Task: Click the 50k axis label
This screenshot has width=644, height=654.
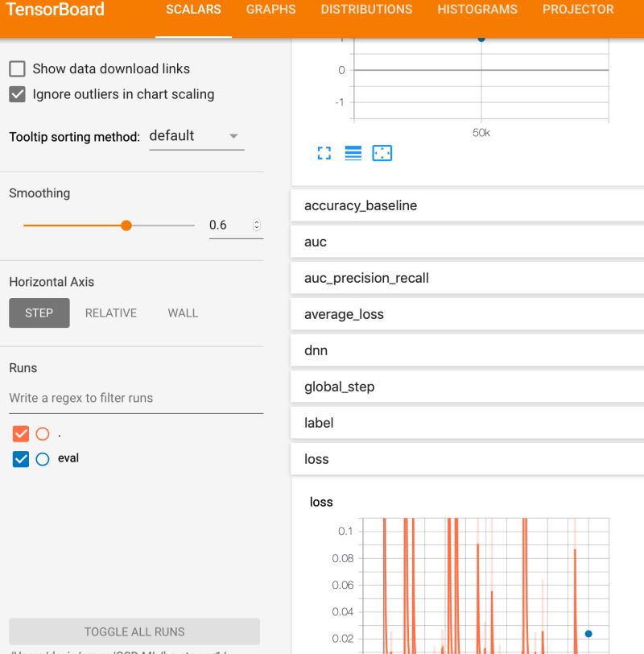Action: tap(481, 133)
